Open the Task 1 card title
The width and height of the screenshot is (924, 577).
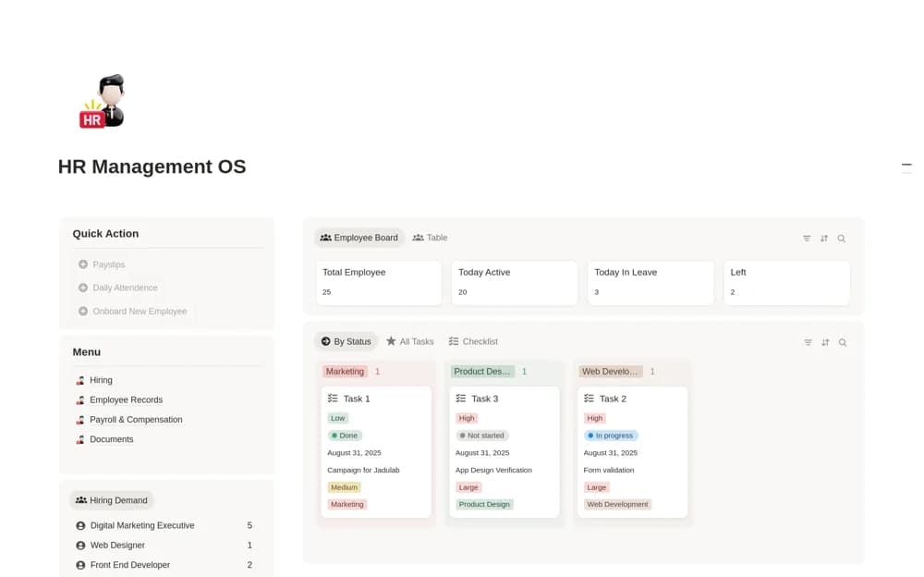pos(357,399)
